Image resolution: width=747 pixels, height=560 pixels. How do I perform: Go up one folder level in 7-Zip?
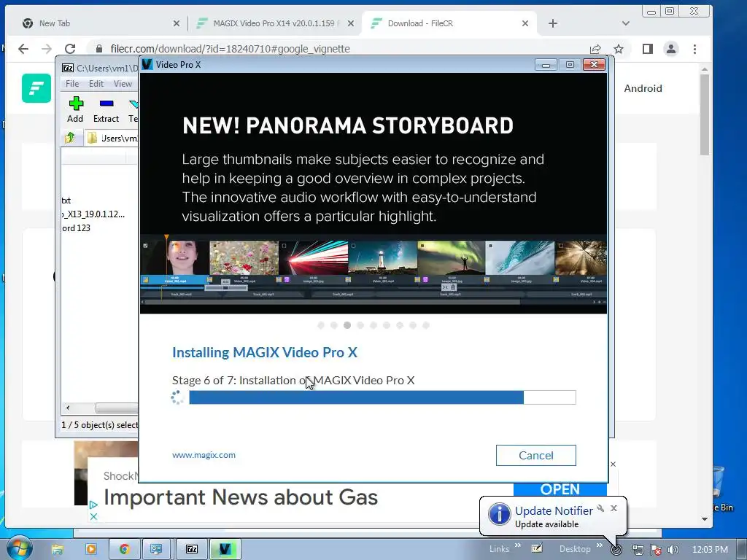tap(70, 138)
